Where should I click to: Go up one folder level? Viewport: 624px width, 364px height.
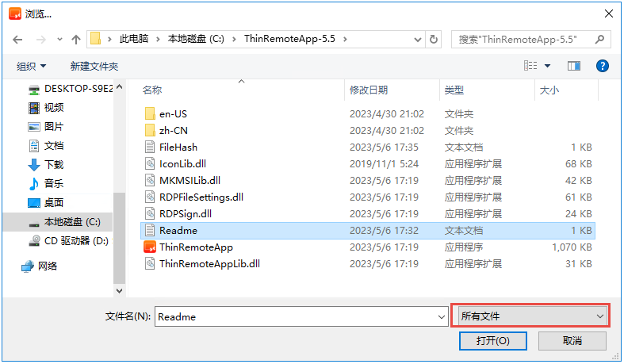(x=75, y=40)
